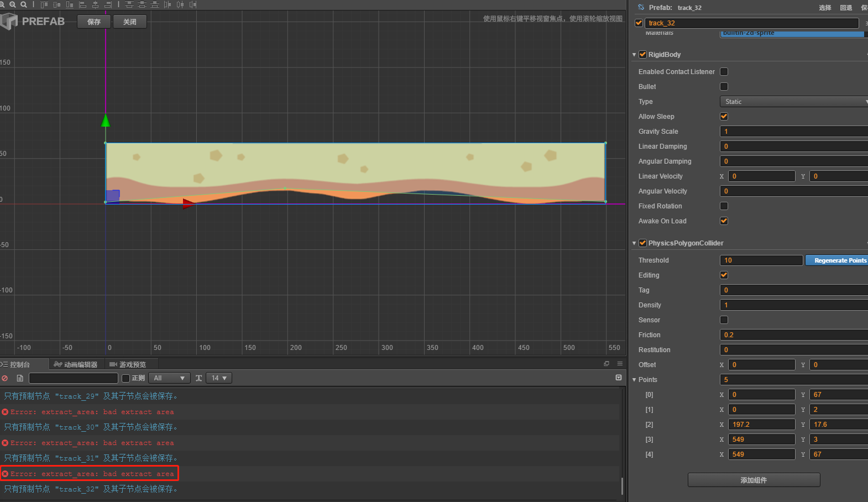Click the reset zoom magnifier icon
Image resolution: width=868 pixels, height=502 pixels.
24,4
